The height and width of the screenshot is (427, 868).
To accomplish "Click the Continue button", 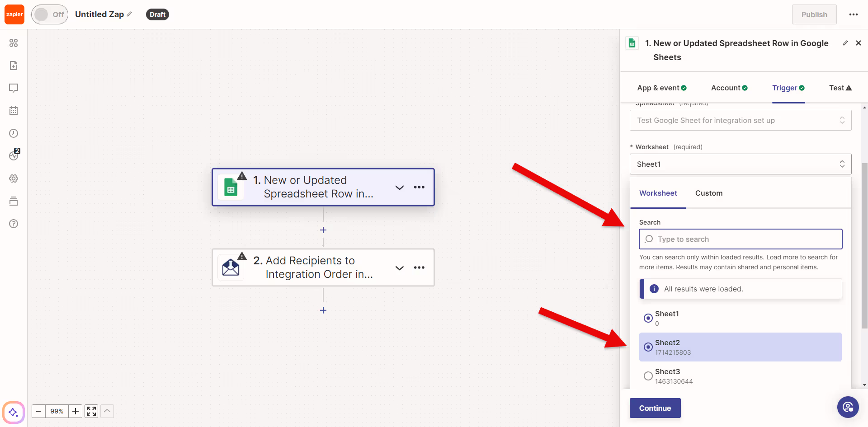I will point(655,408).
